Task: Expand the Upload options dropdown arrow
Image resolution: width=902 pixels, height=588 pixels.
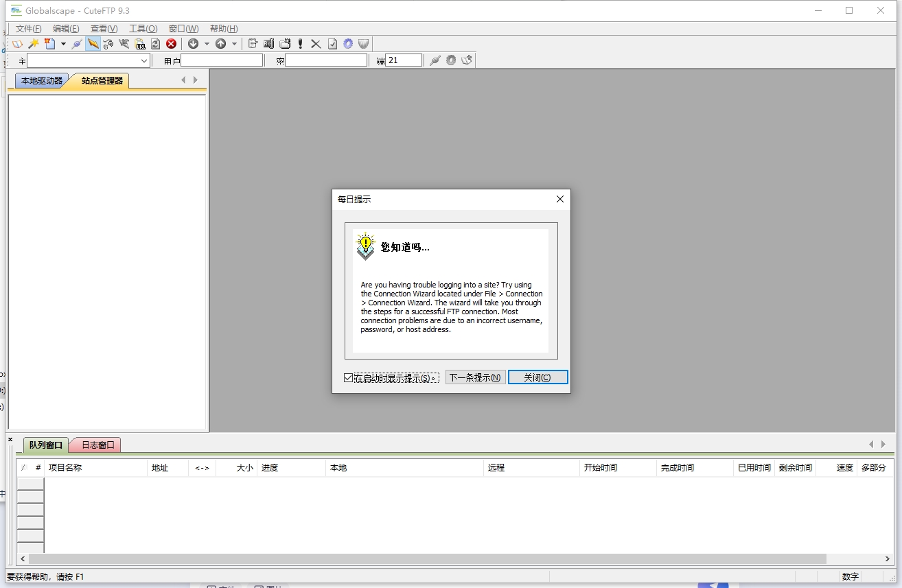Action: point(234,44)
